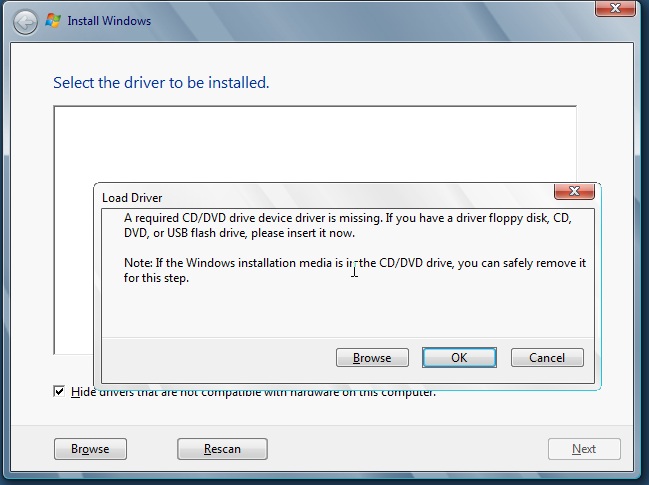Click the 'Note: If the Windows installation media' text
Viewport: 649px width, 485px height.
click(355, 270)
